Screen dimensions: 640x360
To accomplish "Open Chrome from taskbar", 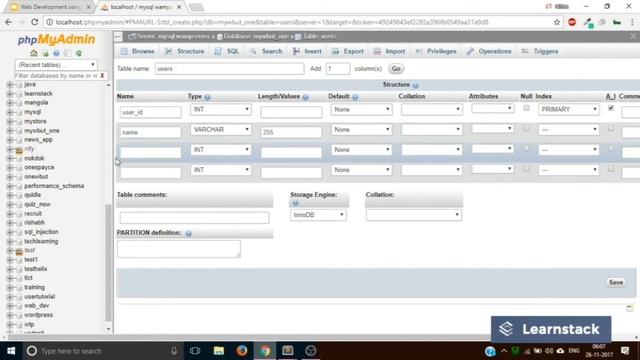I will tap(265, 351).
